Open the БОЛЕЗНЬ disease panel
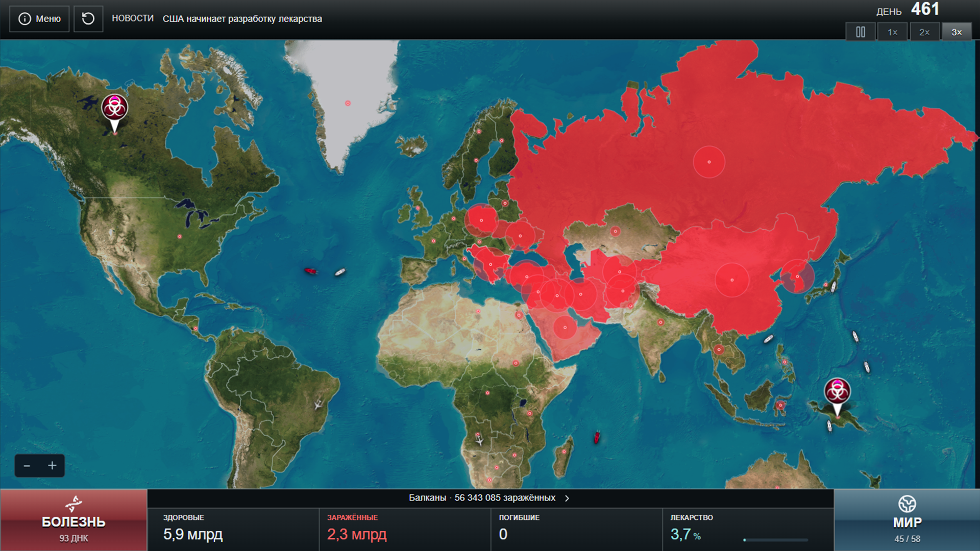This screenshot has height=551, width=980. pyautogui.click(x=73, y=520)
